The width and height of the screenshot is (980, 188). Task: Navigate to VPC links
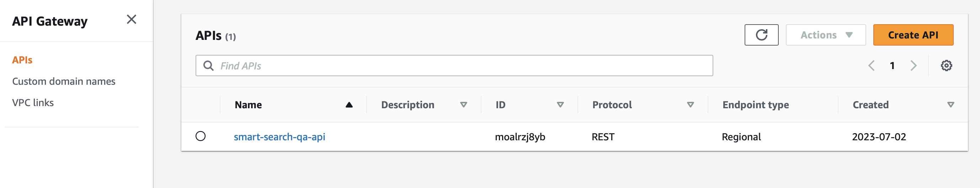pyautogui.click(x=33, y=103)
